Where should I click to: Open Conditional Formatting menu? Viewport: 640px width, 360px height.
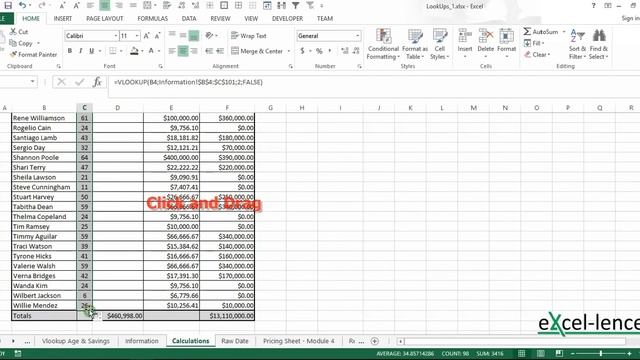click(x=383, y=44)
